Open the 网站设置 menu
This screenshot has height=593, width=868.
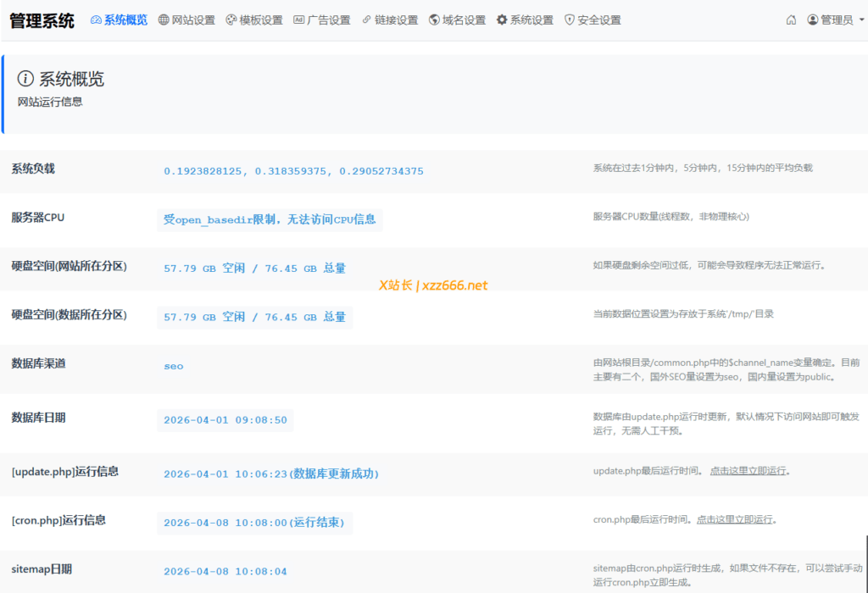182,19
